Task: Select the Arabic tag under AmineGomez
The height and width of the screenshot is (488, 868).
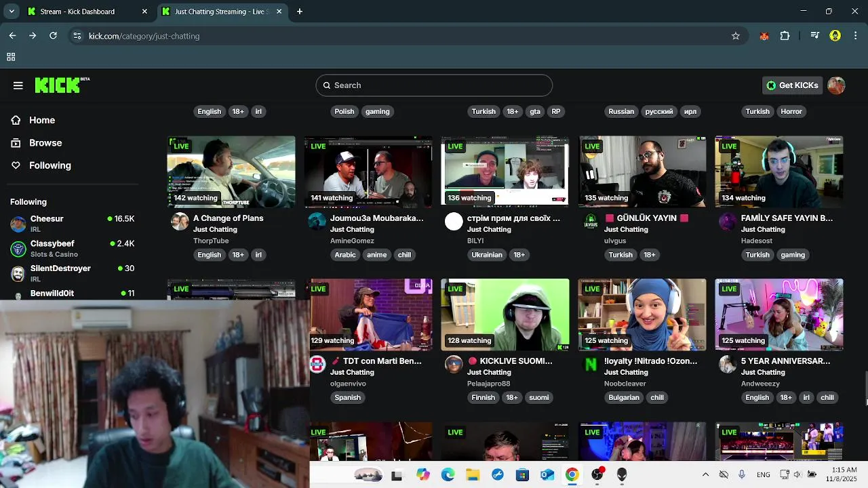Action: 345,255
